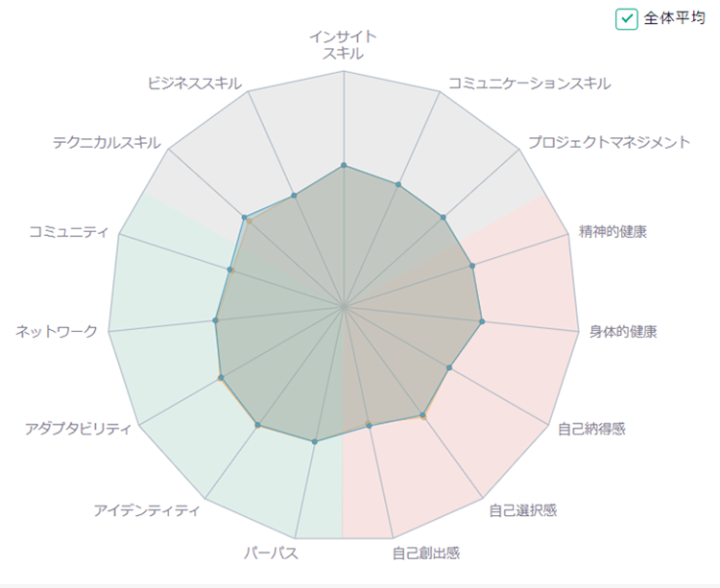Click the 全体平均 legend label

click(x=674, y=18)
